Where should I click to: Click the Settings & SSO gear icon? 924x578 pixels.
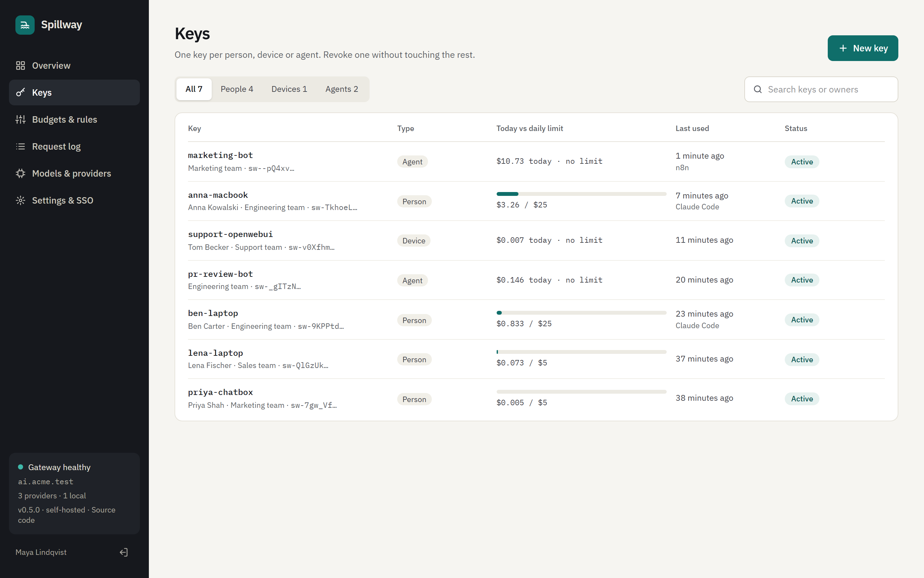(21, 200)
